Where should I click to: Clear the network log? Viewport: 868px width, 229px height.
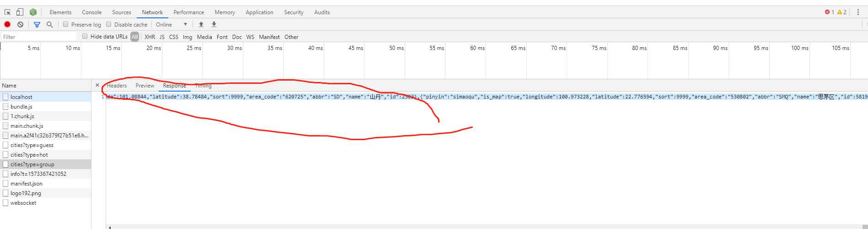coord(20,24)
